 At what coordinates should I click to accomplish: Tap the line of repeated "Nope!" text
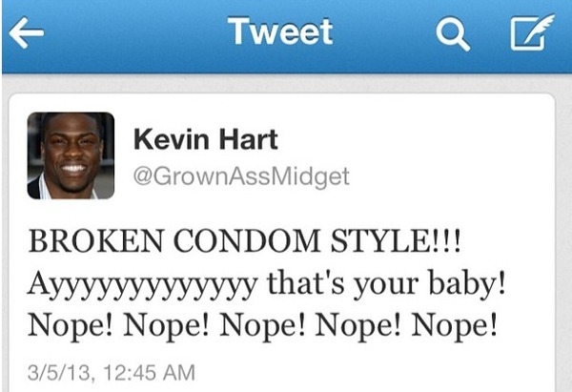pos(263,325)
